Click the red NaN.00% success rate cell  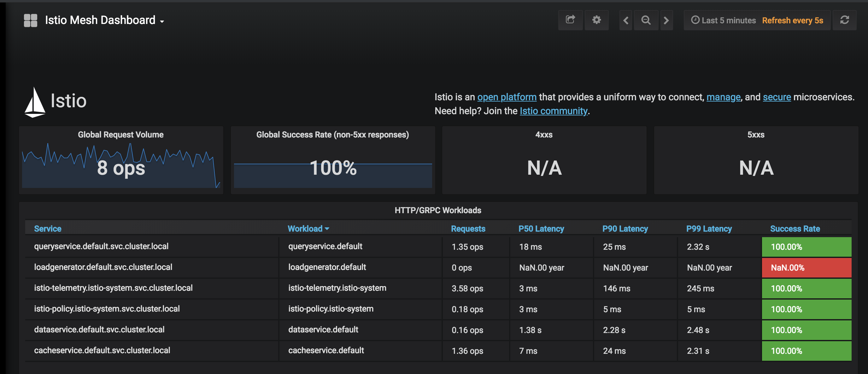pyautogui.click(x=807, y=267)
